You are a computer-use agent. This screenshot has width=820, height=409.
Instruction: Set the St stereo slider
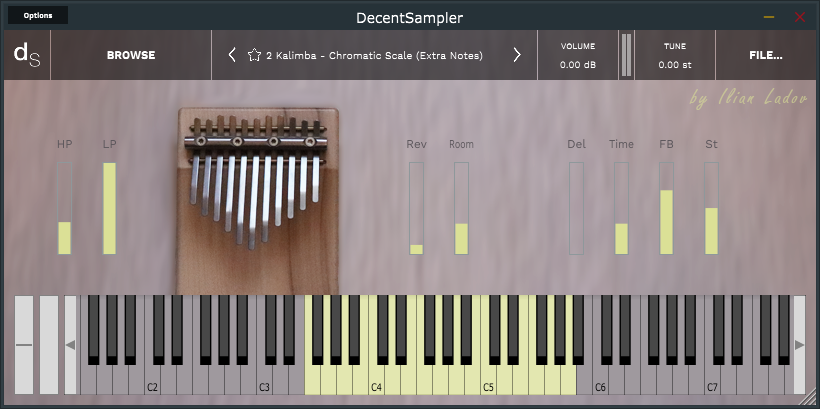711,208
